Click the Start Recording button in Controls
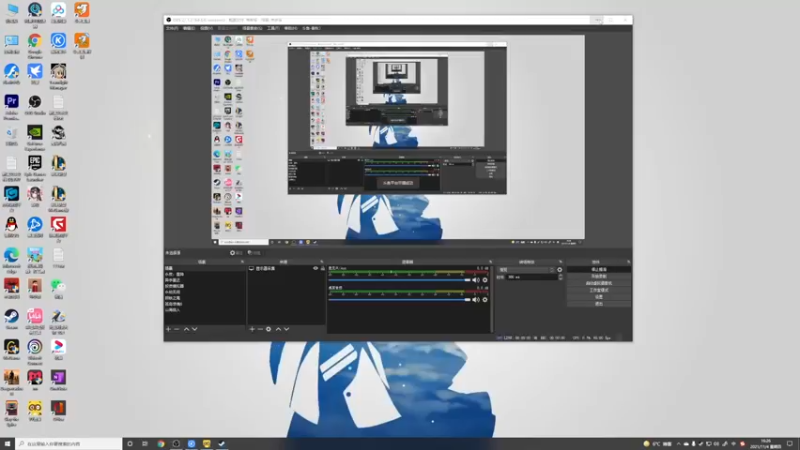Screen dimensions: 800x450 pyautogui.click(x=599, y=277)
